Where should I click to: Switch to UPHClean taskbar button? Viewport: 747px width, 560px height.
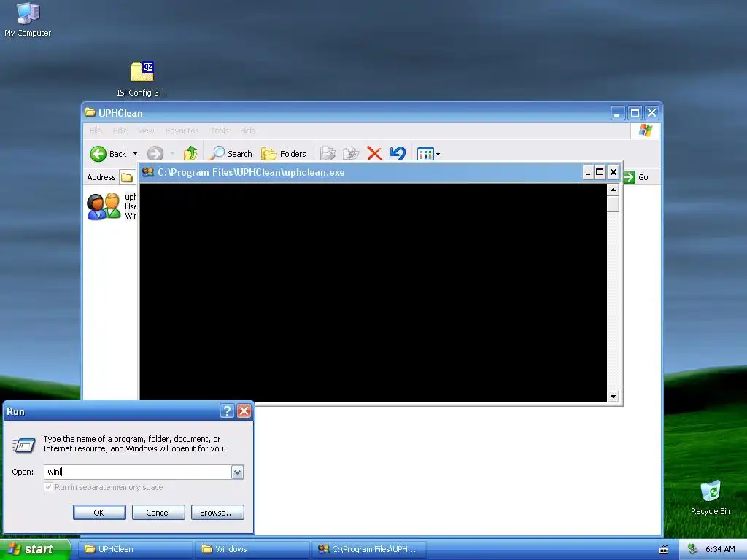pos(135,549)
